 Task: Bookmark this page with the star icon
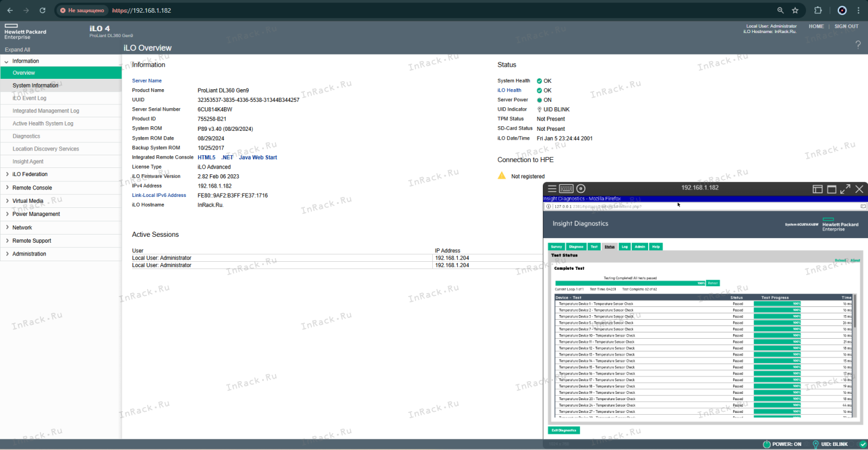click(795, 10)
